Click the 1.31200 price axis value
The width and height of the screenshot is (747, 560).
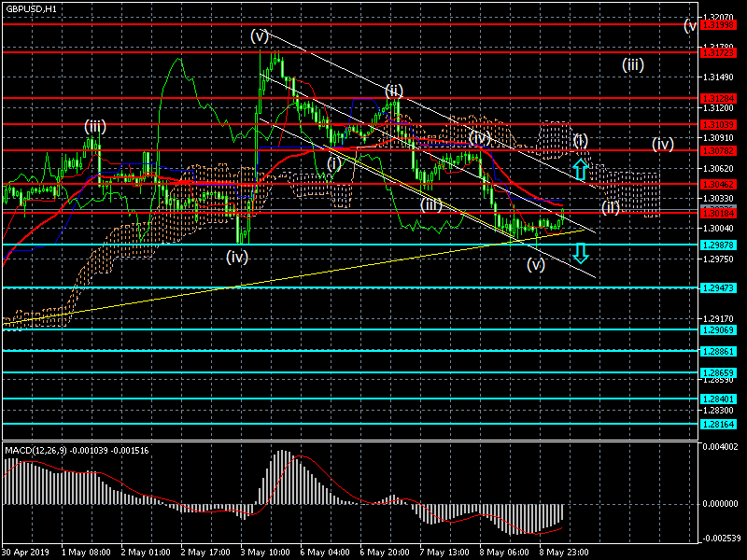pyautogui.click(x=718, y=108)
